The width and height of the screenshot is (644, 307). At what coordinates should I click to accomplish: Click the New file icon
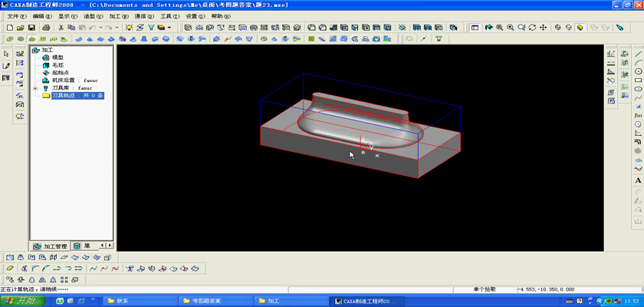(10, 28)
